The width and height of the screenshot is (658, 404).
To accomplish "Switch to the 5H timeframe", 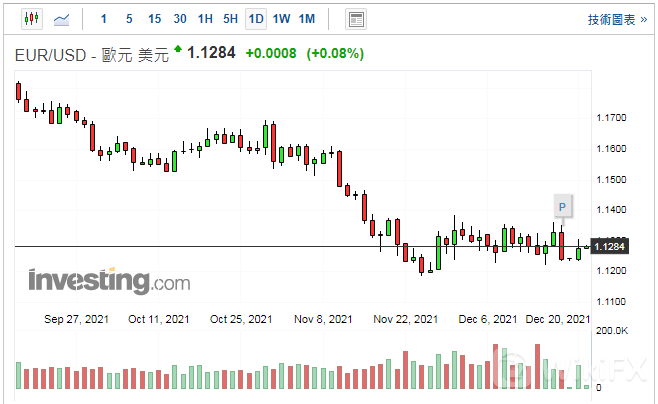I will [x=230, y=19].
